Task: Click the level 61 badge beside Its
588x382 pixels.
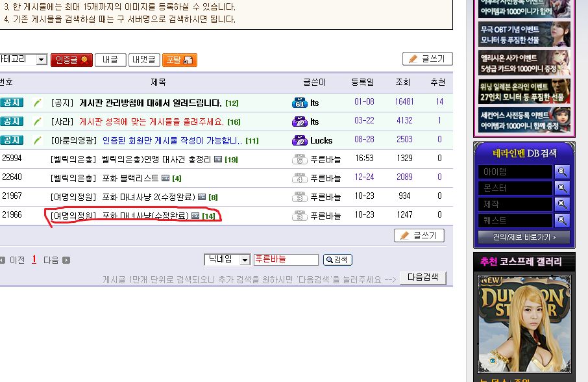Action: coord(299,103)
